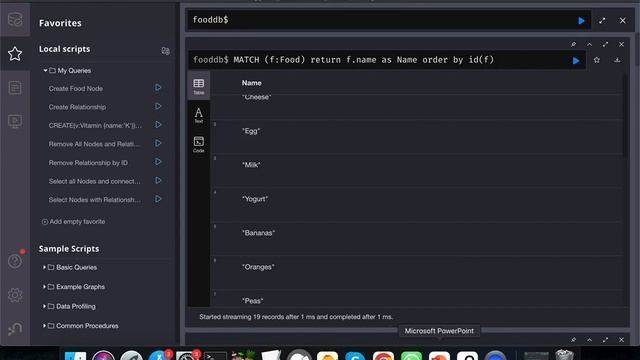Open the CREATE Vitamin K script
The width and height of the screenshot is (640, 360).
(95, 125)
